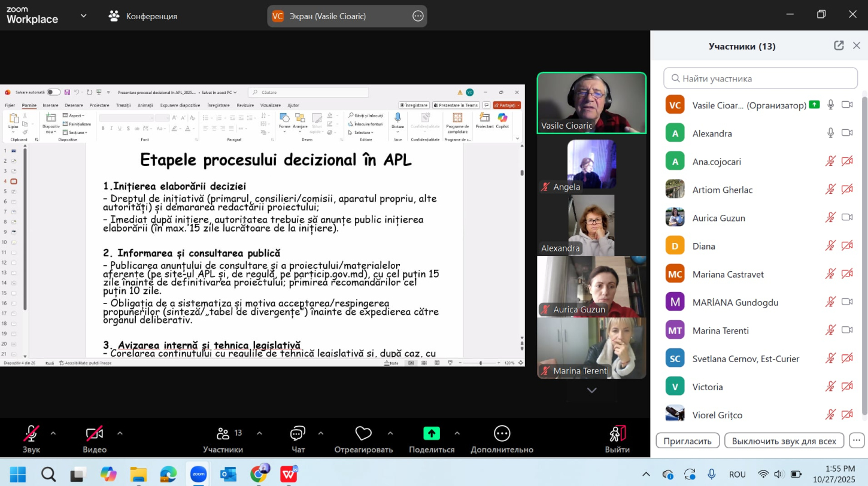This screenshot has width=868, height=486.
Task: Unmute the microphone
Action: click(31, 434)
